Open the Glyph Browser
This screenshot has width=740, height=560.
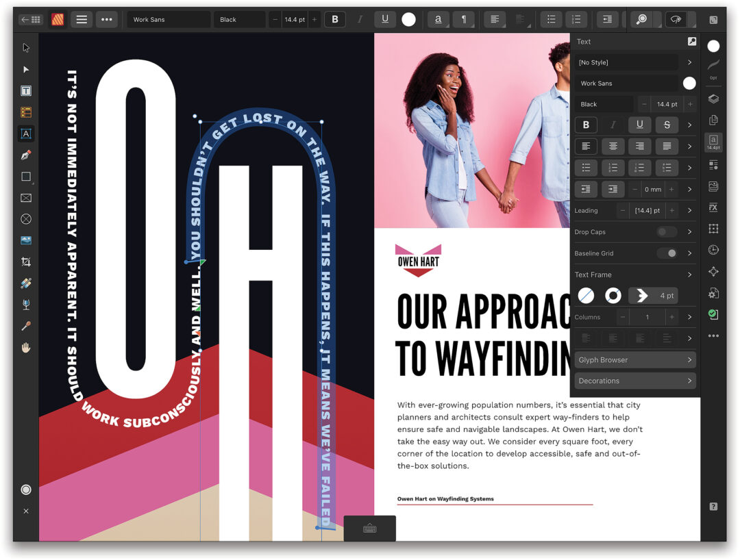pos(634,359)
